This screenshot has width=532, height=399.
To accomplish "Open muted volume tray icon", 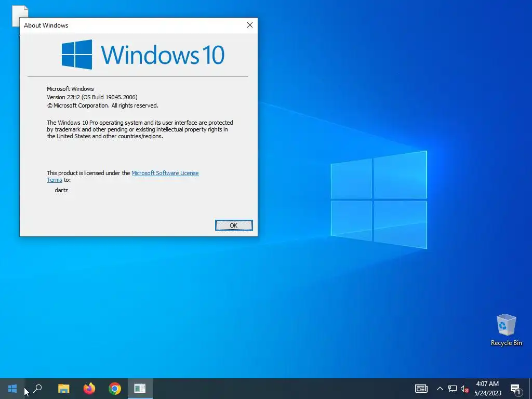I will [465, 389].
